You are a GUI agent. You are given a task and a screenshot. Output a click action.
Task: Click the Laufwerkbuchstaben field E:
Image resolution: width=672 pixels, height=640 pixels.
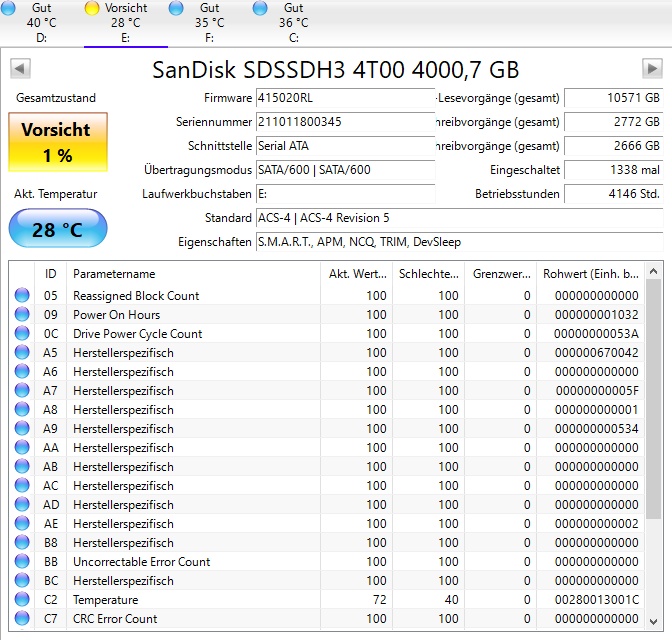click(345, 194)
